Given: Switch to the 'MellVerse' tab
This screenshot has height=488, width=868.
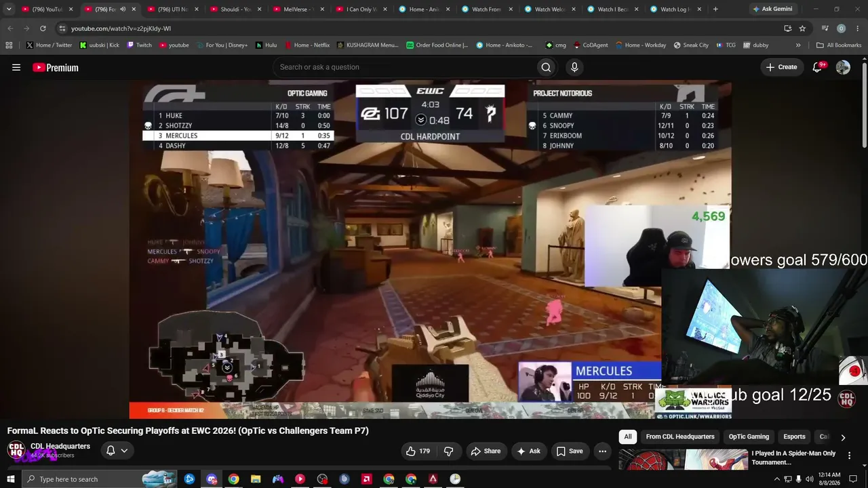Looking at the screenshot, I should (298, 9).
